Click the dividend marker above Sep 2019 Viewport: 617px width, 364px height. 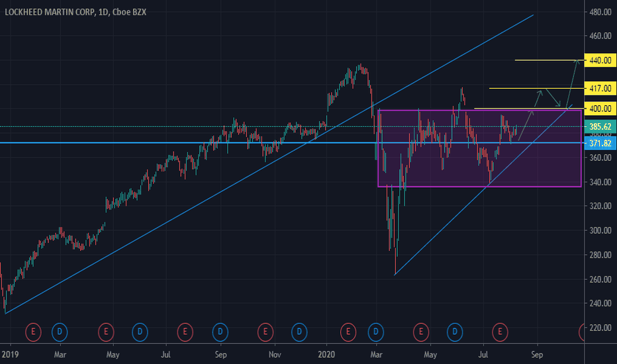tap(220, 332)
